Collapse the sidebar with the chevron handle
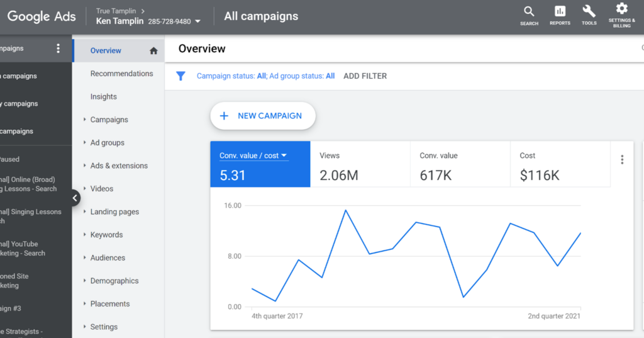This screenshot has height=338, width=644. coord(75,198)
